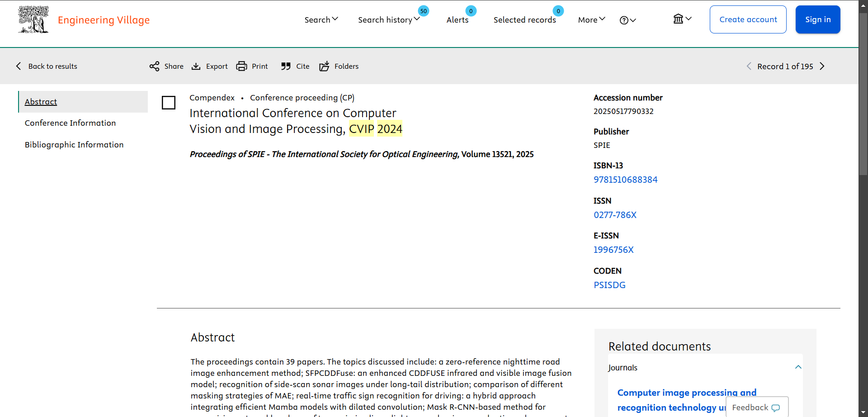Click the Proceedings of SPIE source title
Screen dimensions: 868x417
point(324,154)
